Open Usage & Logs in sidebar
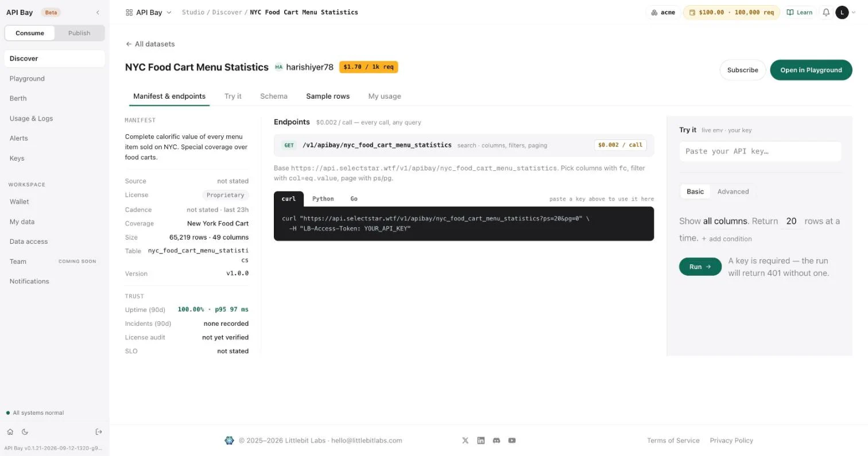Image resolution: width=868 pixels, height=456 pixels. [55, 118]
